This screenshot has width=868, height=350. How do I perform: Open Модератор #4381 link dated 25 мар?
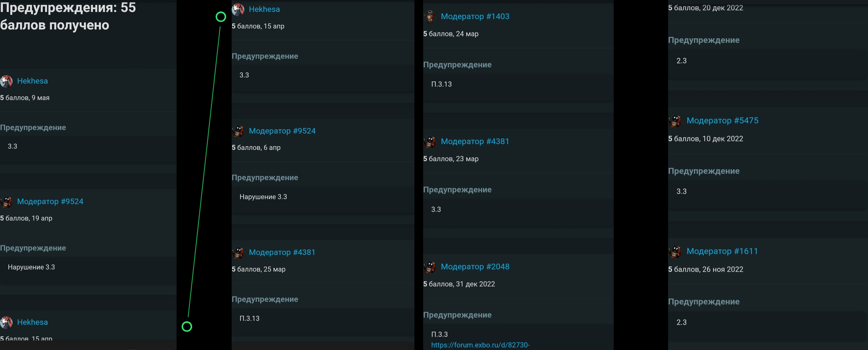(x=282, y=252)
